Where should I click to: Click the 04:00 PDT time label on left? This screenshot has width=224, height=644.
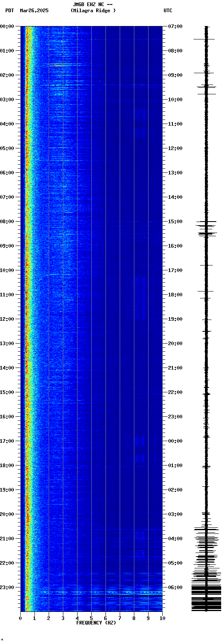click(x=7, y=124)
